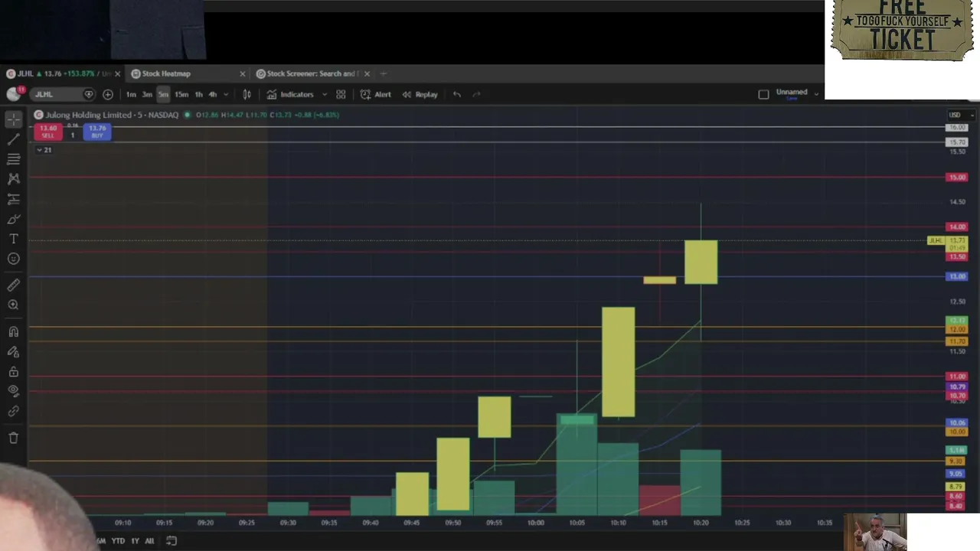Toggle stay in drawing mode
The width and height of the screenshot is (980, 551).
13,351
